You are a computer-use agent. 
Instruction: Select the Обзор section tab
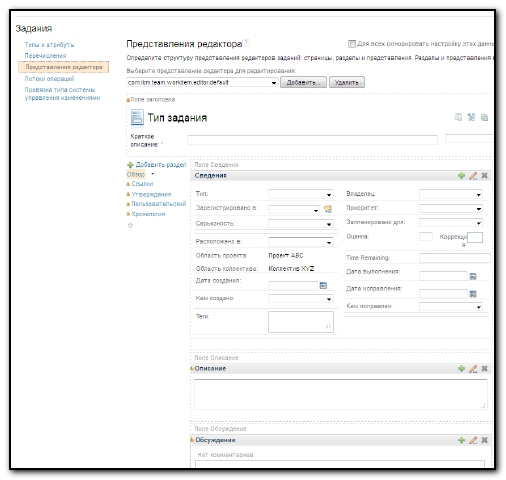pos(136,174)
